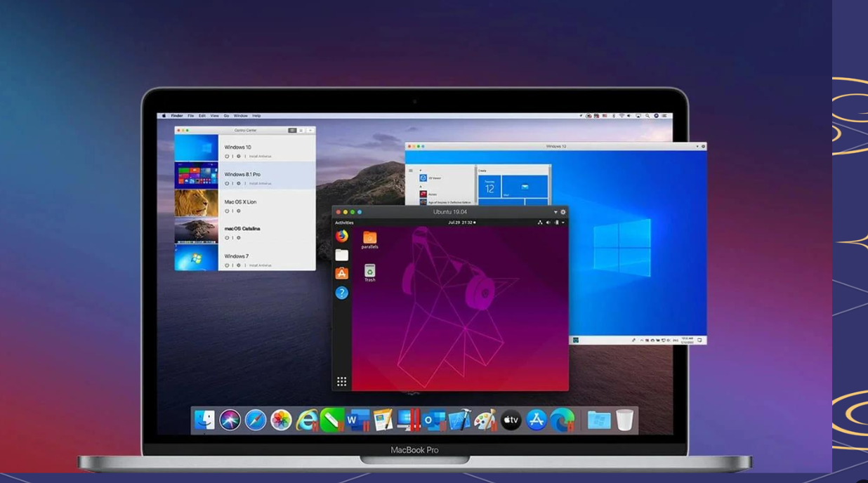Image resolution: width=868 pixels, height=483 pixels.
Task: Open Files app in Ubuntu dock
Action: pyautogui.click(x=341, y=255)
